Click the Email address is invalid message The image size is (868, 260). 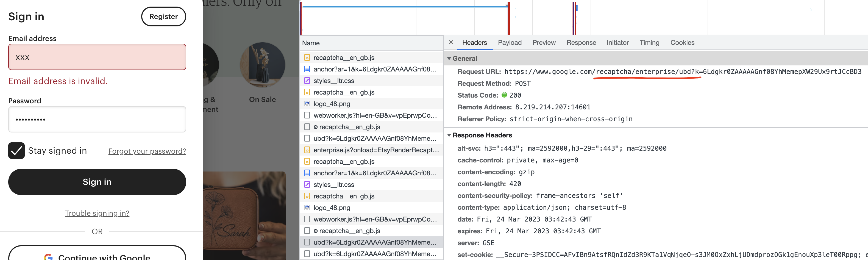pyautogui.click(x=58, y=81)
